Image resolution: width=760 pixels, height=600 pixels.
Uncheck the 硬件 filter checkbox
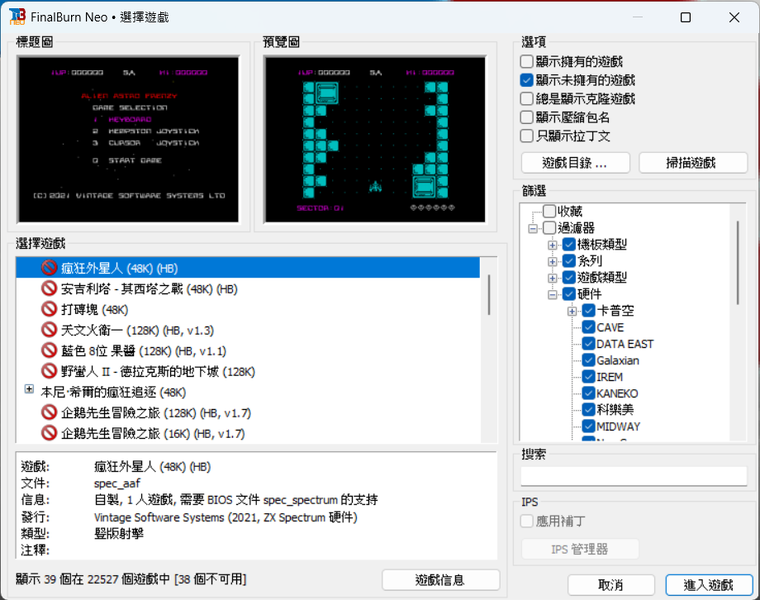[x=569, y=294]
